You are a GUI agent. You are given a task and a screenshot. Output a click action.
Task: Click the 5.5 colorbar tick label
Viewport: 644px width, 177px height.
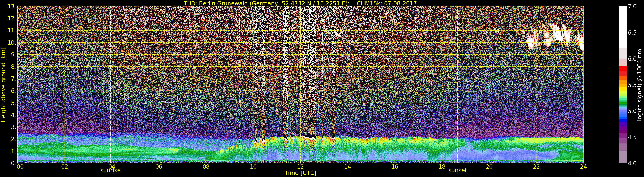tap(632, 85)
